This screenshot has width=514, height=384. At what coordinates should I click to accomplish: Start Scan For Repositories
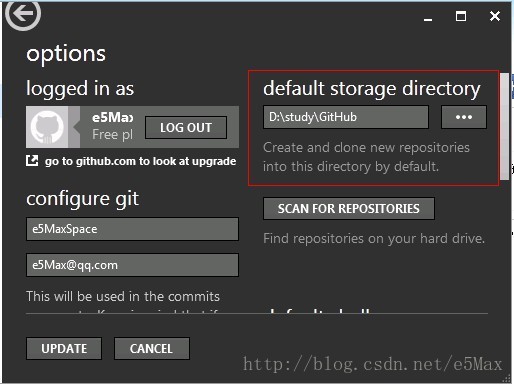349,209
